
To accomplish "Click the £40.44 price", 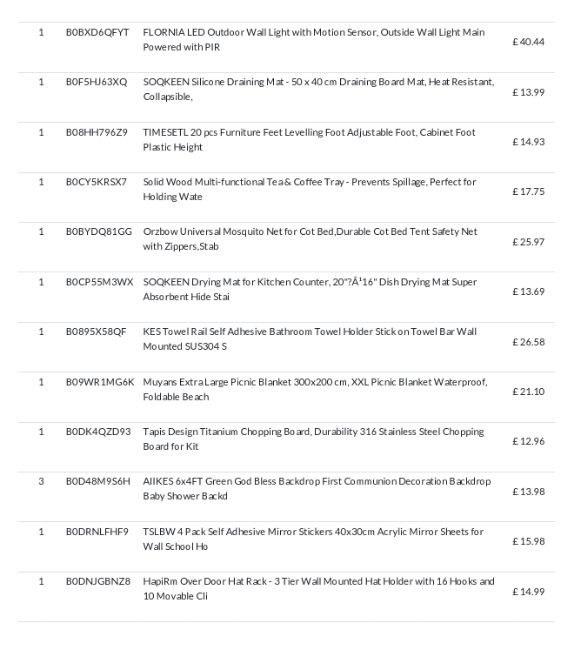I will [528, 42].
